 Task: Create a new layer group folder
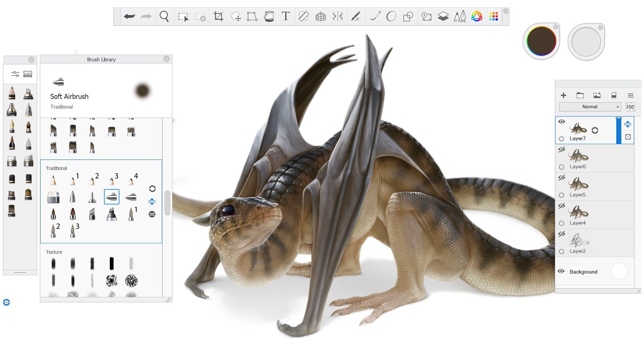(x=580, y=95)
